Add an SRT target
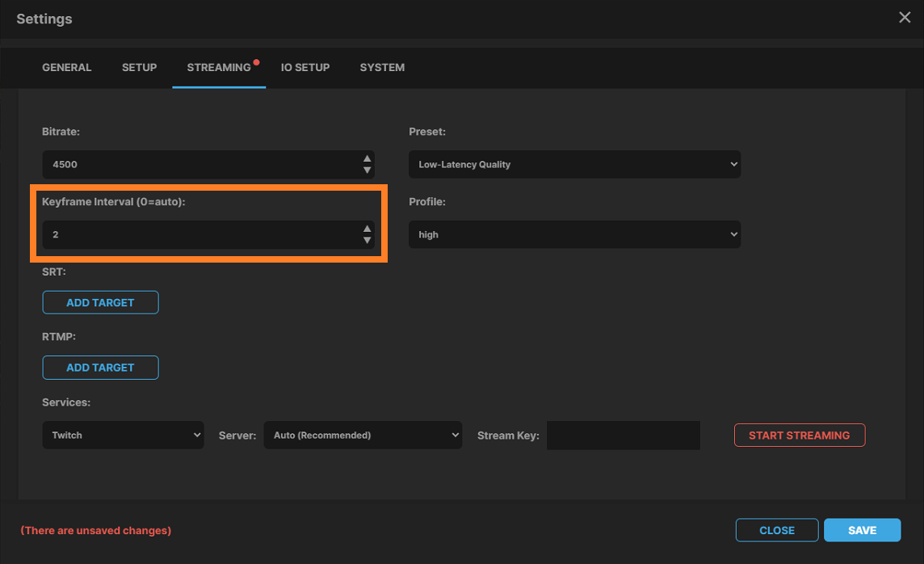Viewport: 924px width, 564px height. [x=101, y=302]
